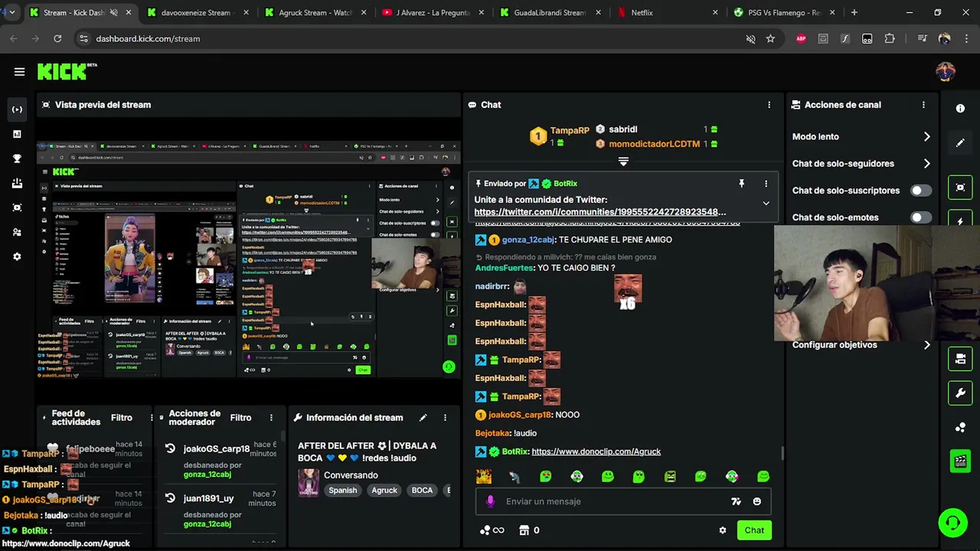Click the camera icon on right toolbar
The width and height of the screenshot is (980, 551).
(960, 358)
